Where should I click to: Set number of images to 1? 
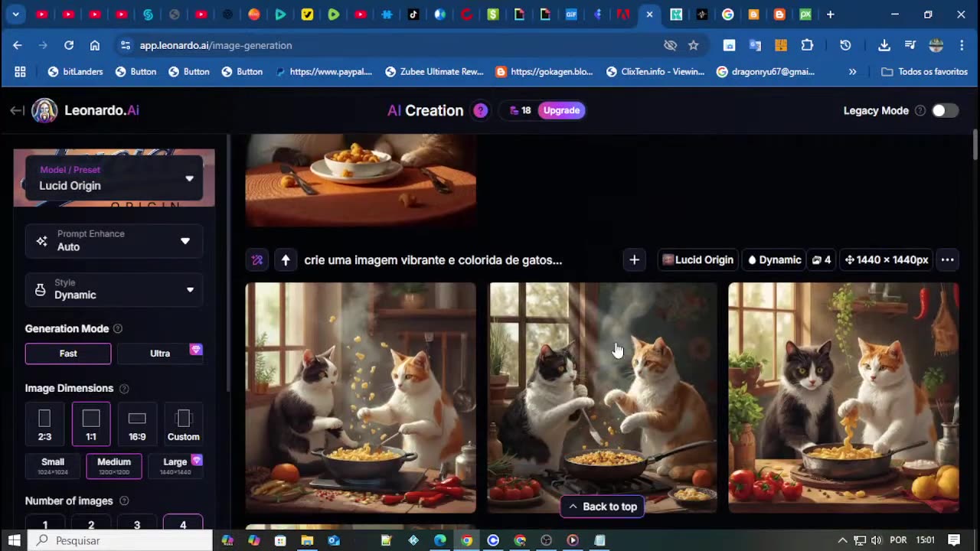[x=45, y=523]
